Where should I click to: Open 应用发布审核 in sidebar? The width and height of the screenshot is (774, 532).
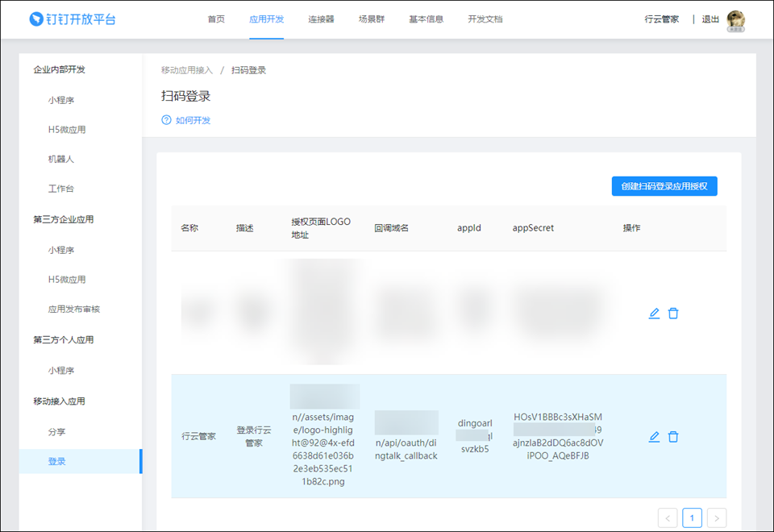click(74, 310)
